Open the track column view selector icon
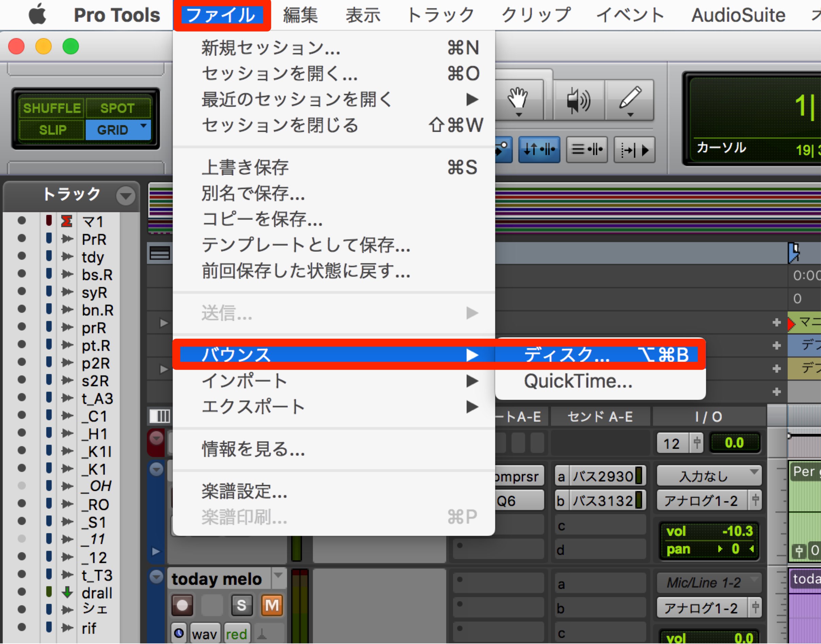This screenshot has width=821, height=644. tap(160, 416)
